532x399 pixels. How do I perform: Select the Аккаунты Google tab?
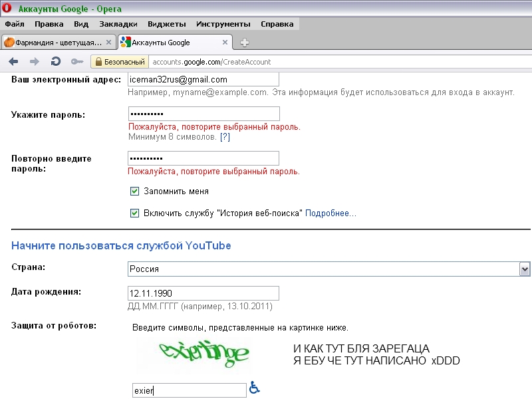pyautogui.click(x=175, y=43)
